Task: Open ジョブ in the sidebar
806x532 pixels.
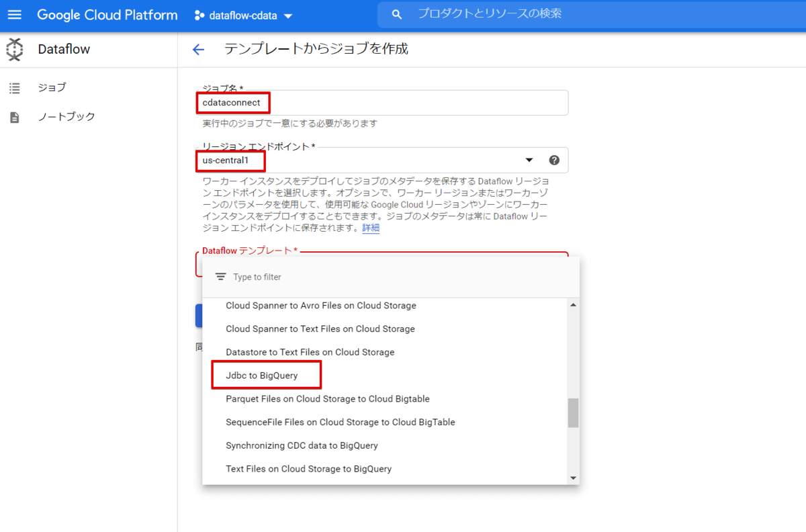Action: (52, 88)
